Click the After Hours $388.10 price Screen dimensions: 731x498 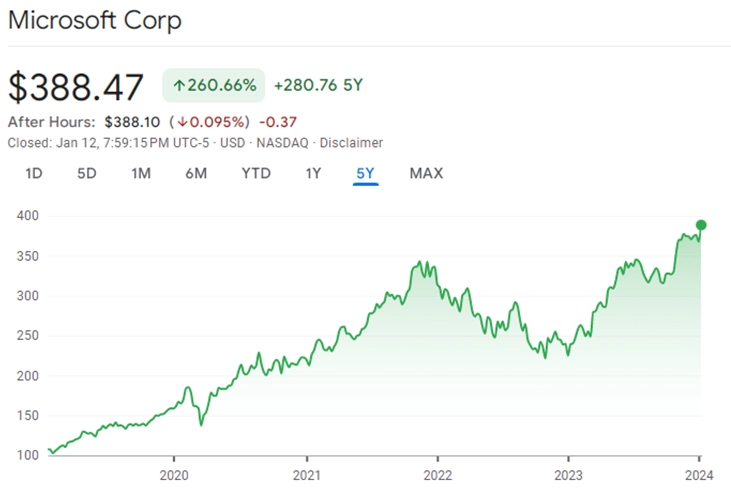pos(132,122)
